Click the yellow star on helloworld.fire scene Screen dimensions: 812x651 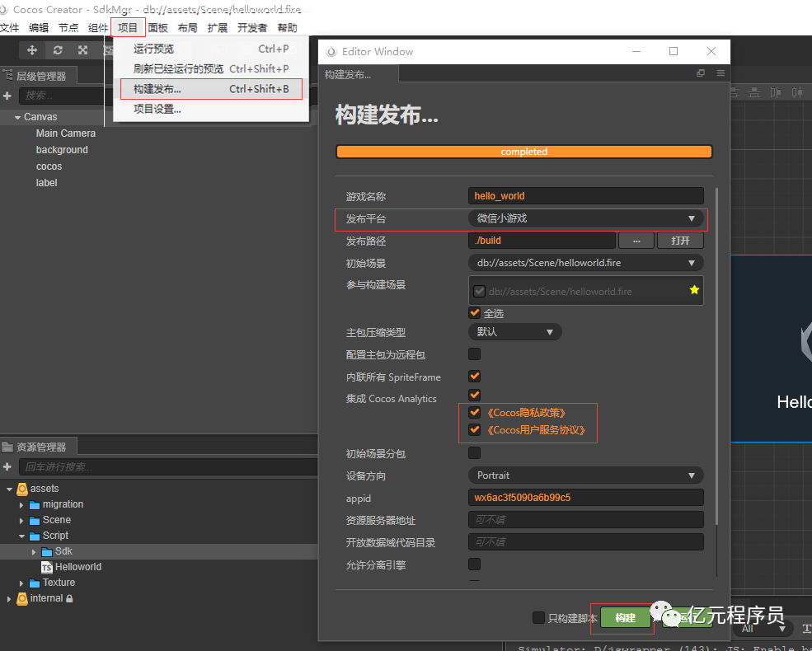tap(694, 290)
